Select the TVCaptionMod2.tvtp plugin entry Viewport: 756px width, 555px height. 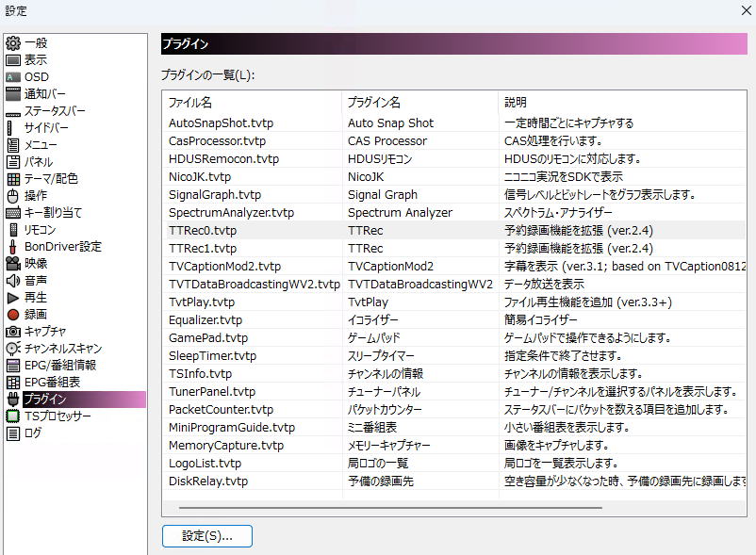(224, 266)
